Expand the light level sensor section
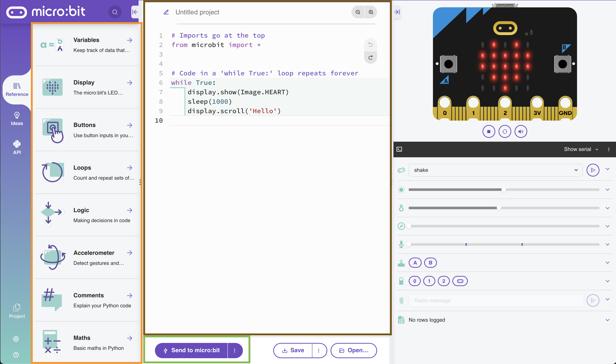Image resolution: width=616 pixels, height=364 pixels. pyautogui.click(x=607, y=190)
